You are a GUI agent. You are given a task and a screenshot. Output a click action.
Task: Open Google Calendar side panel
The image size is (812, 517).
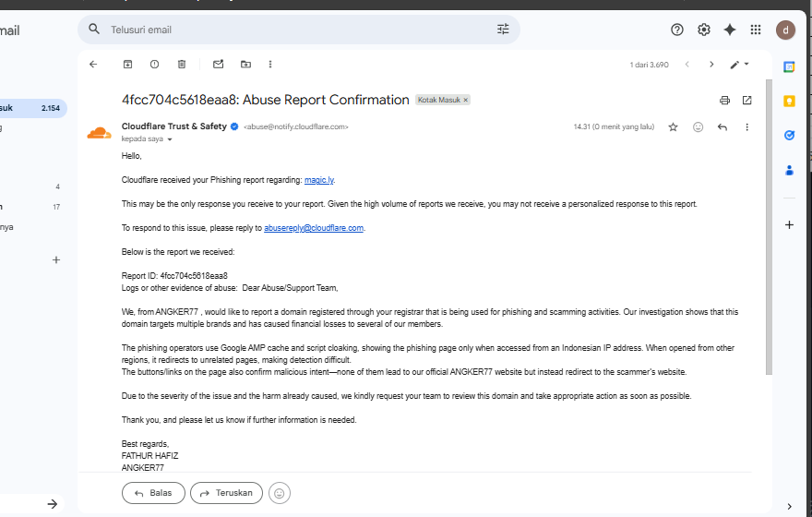(789, 66)
